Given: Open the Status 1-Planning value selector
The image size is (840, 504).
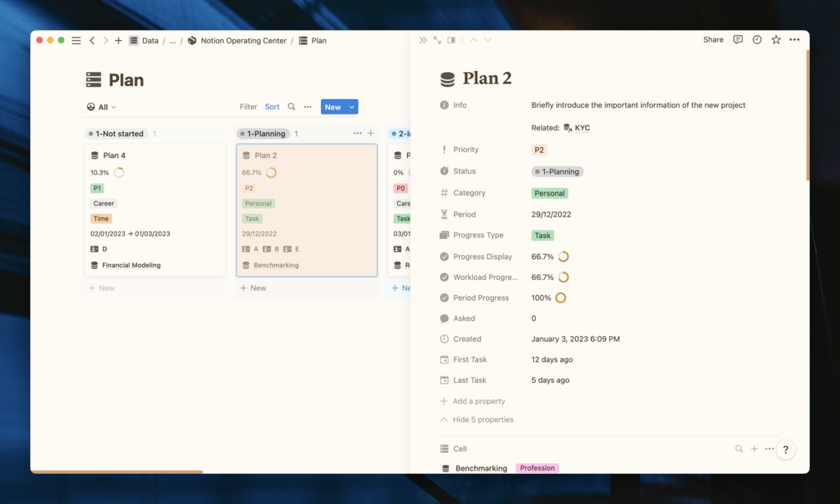Looking at the screenshot, I should pos(557,171).
